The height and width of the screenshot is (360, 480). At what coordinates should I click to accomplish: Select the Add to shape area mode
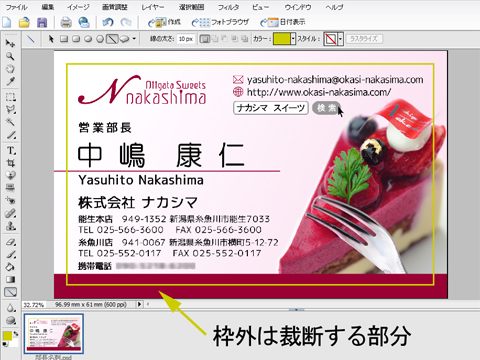point(215,39)
